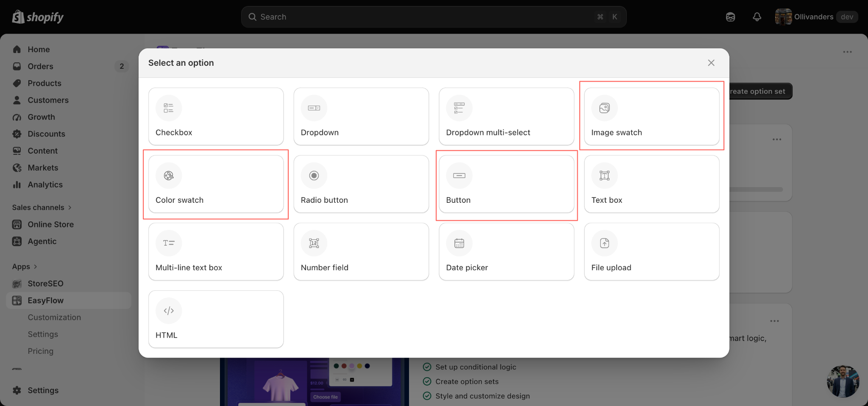Viewport: 868px width, 406px height.
Task: Select the Checkbox option card icon
Action: pyautogui.click(x=169, y=108)
